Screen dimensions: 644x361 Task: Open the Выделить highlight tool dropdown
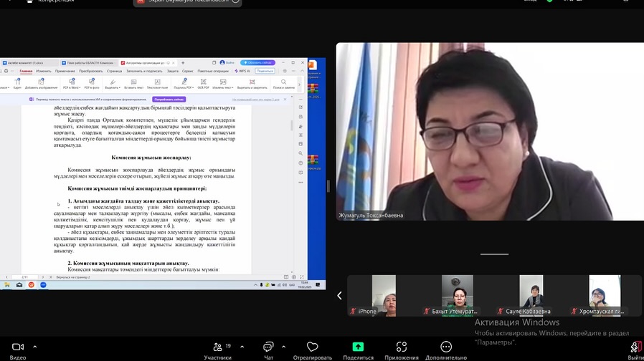[112, 84]
